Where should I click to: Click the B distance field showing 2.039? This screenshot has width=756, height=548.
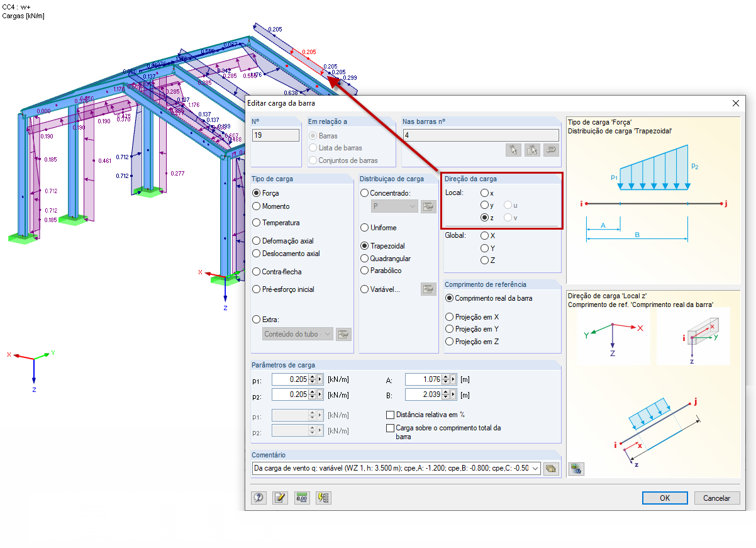424,394
